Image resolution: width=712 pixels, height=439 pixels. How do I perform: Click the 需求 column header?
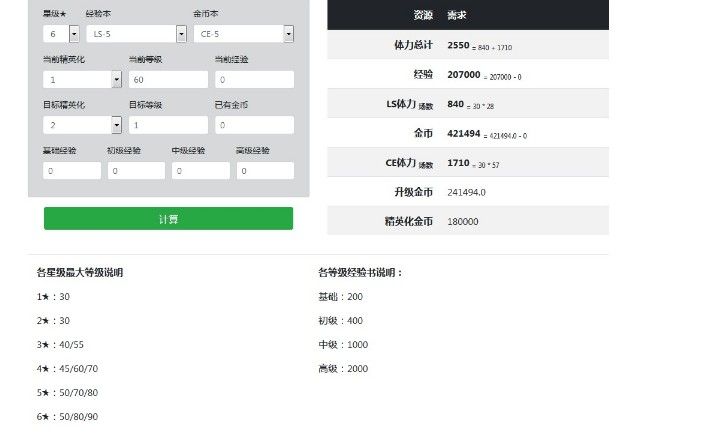(x=457, y=15)
